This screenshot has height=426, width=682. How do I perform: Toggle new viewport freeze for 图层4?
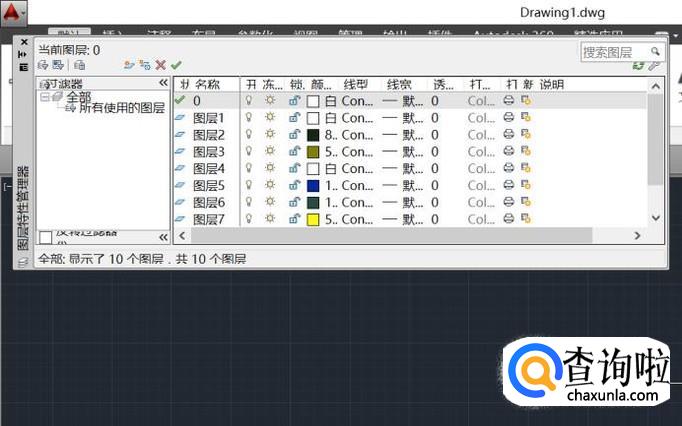pos(526,168)
